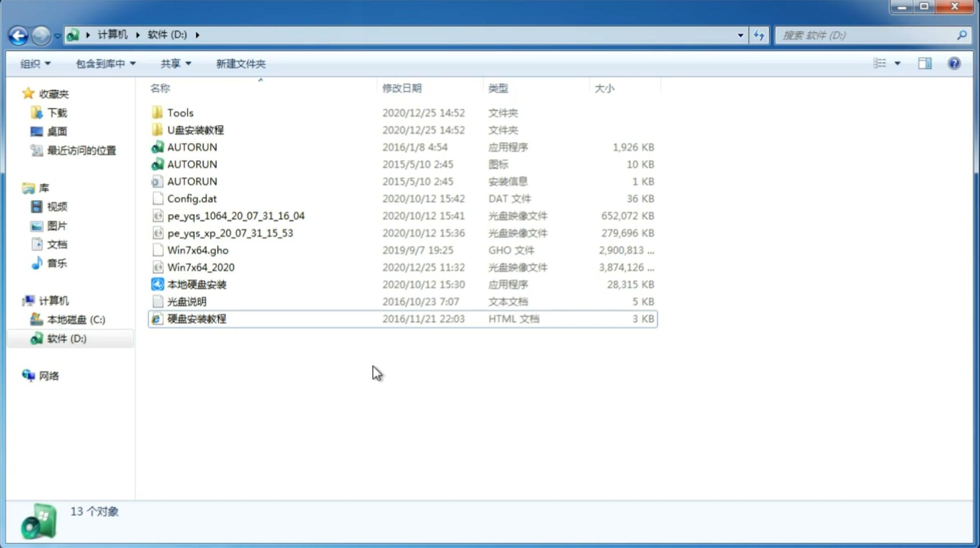The height and width of the screenshot is (548, 980).
Task: Click 新建文件夹 button
Action: pyautogui.click(x=241, y=63)
